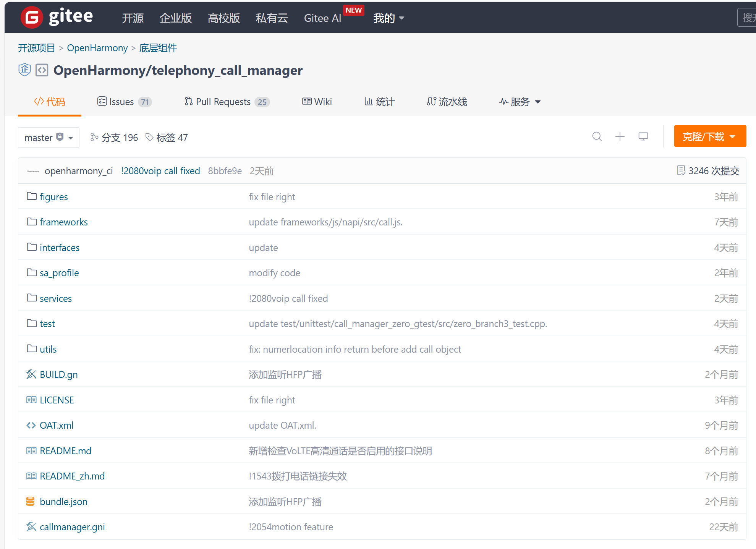756x549 pixels.
Task: Click the README.md book icon
Action: (31, 450)
